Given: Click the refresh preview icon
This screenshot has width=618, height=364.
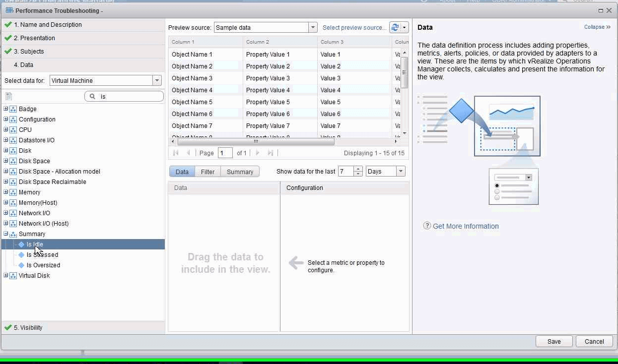Looking at the screenshot, I should pos(395,28).
